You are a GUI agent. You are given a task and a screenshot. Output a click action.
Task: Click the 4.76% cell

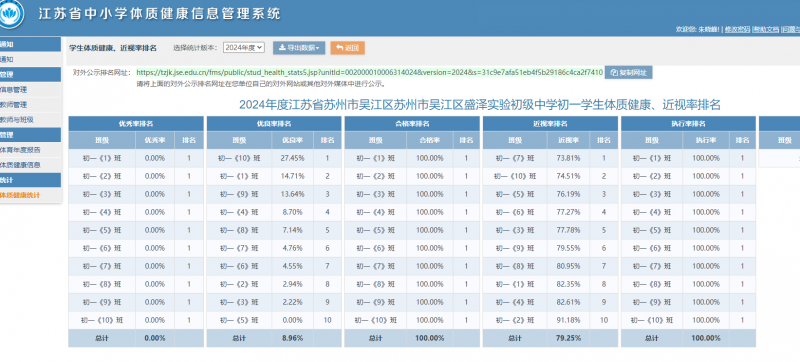point(292,248)
